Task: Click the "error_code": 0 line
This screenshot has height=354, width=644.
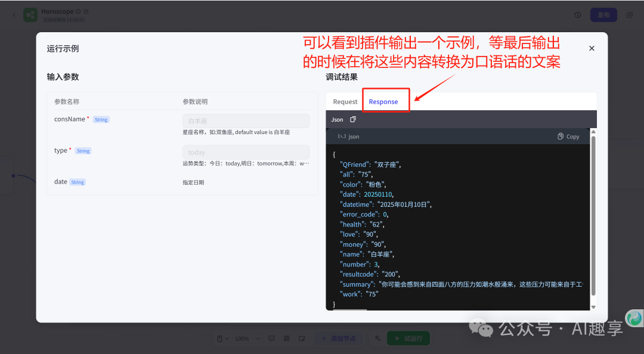Action: pos(364,215)
